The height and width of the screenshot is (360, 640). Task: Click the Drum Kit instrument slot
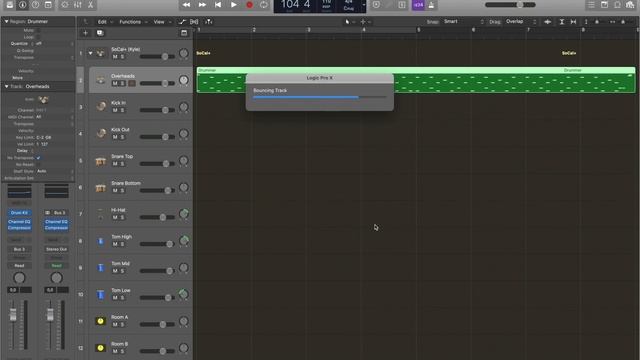(19, 213)
